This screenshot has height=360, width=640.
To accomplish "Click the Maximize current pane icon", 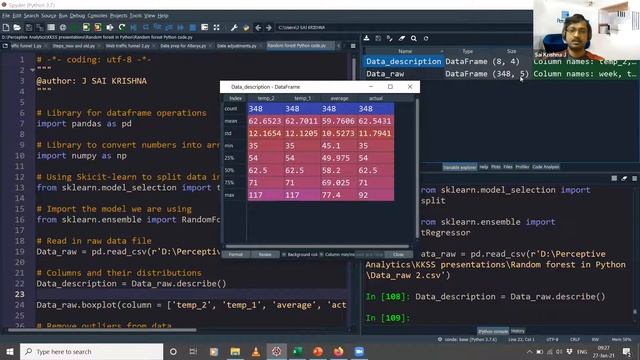I will tap(204, 27).
